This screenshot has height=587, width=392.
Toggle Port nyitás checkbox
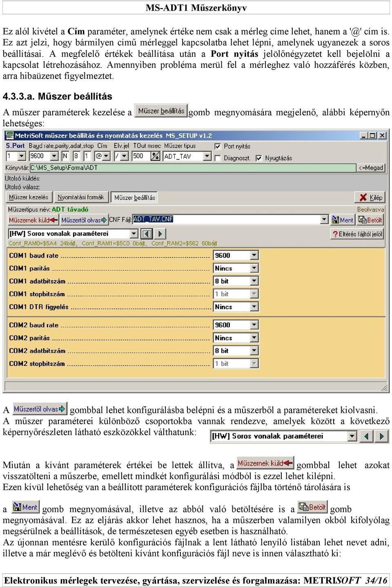218,146
